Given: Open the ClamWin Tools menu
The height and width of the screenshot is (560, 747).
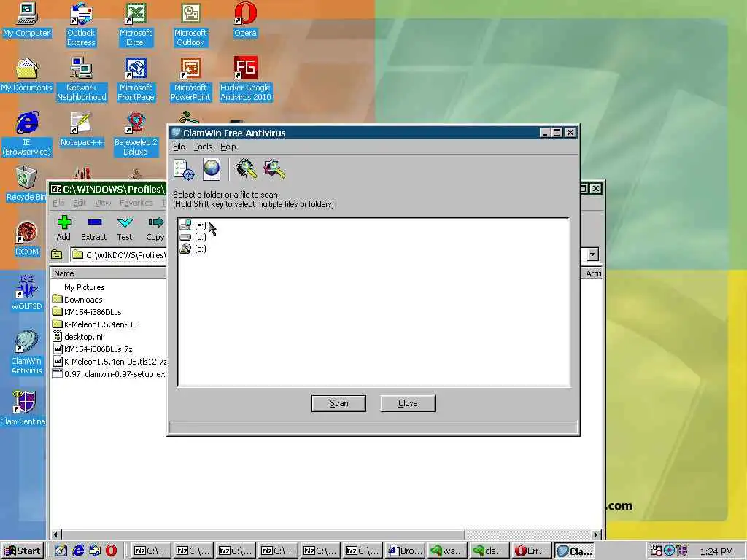Looking at the screenshot, I should [203, 147].
